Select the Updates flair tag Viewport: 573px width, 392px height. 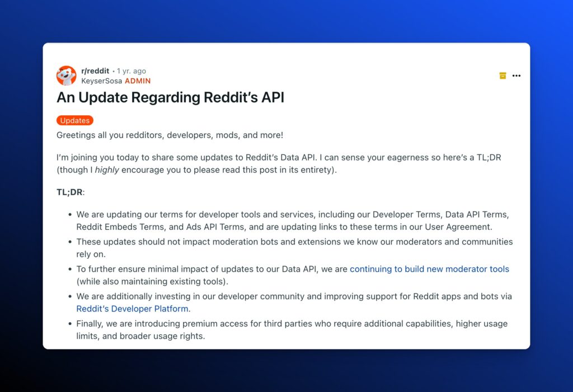pyautogui.click(x=74, y=120)
